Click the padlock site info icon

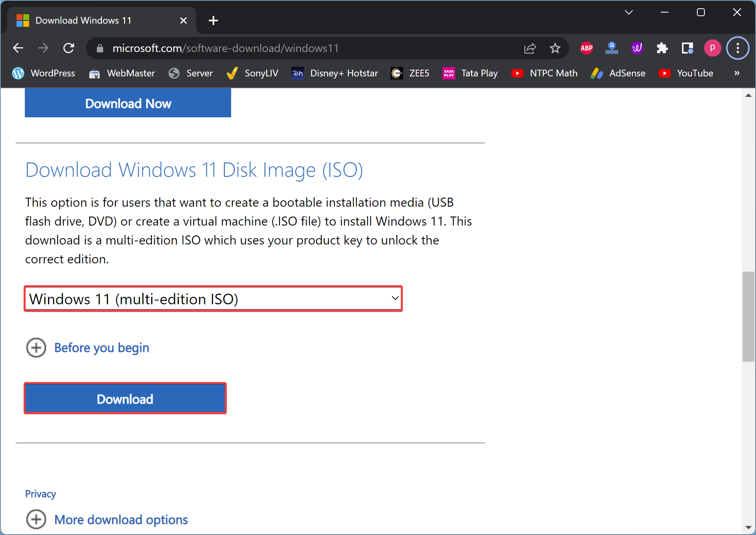point(100,48)
